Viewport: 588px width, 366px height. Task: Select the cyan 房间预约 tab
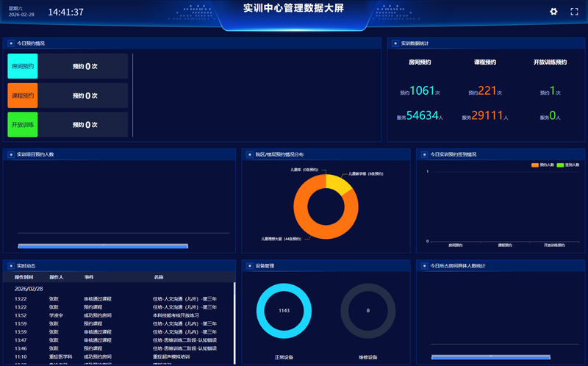point(23,66)
